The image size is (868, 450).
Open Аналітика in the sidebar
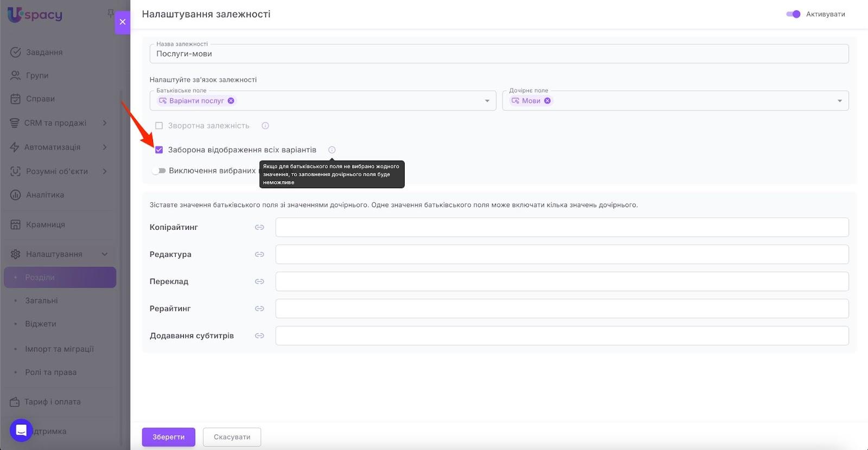45,195
